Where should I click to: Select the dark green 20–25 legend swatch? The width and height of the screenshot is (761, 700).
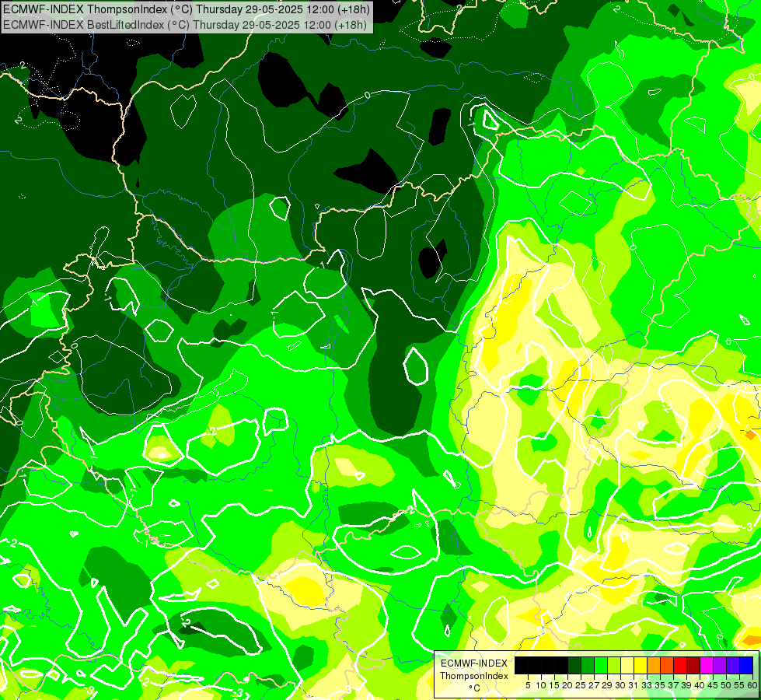click(x=574, y=665)
